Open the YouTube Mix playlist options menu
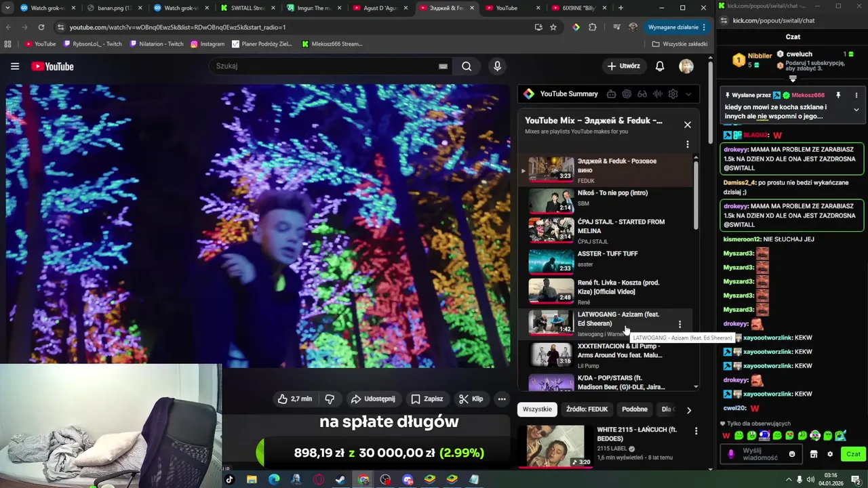Viewport: 868px width, 488px height. tap(688, 144)
